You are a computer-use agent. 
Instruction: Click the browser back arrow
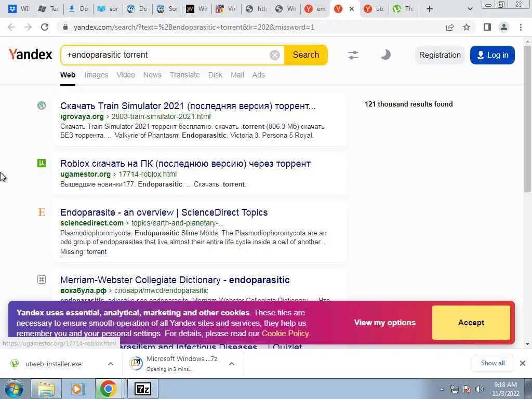pos(11,27)
